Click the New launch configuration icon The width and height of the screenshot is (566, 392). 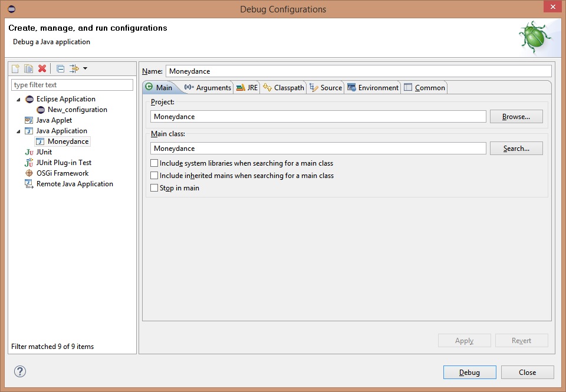(15, 68)
